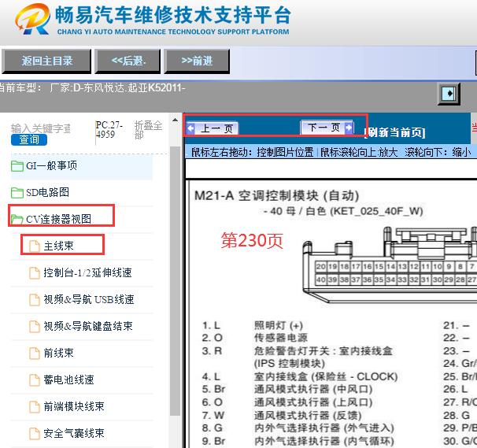This screenshot has height=448, width=477.
Task: Click the M21-A 空调控制模块 diagram title
Action: [276, 196]
